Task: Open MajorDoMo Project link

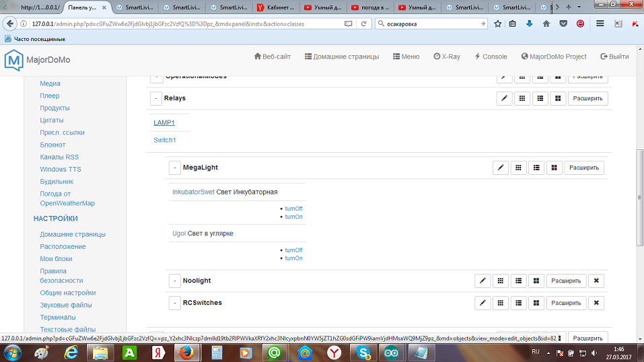Action: click(x=554, y=57)
